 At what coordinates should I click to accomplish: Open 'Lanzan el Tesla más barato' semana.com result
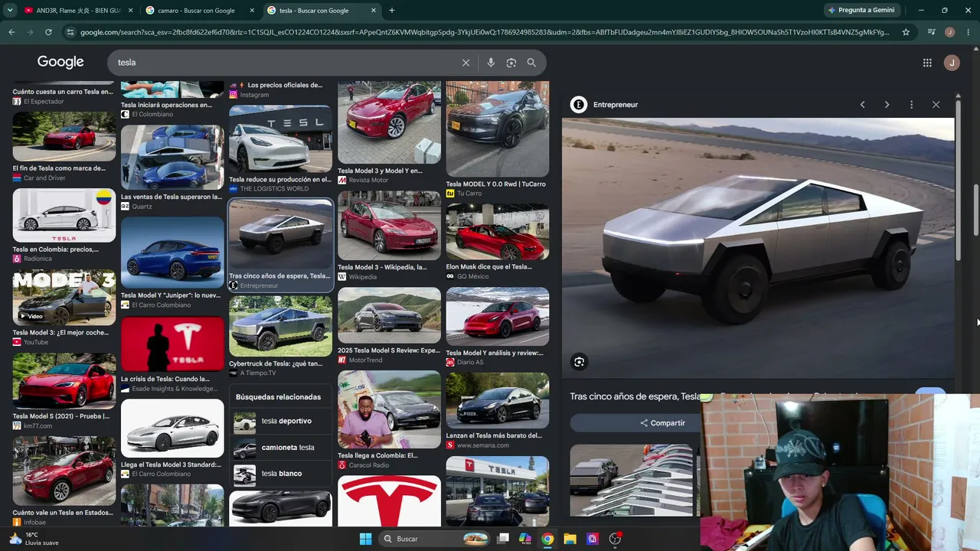coord(498,400)
